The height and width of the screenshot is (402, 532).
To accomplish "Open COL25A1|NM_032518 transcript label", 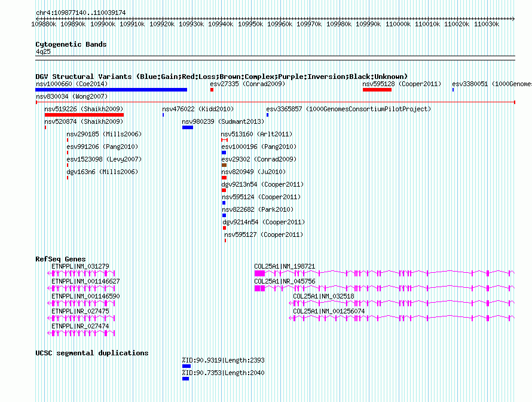I will pyautogui.click(x=323, y=296).
